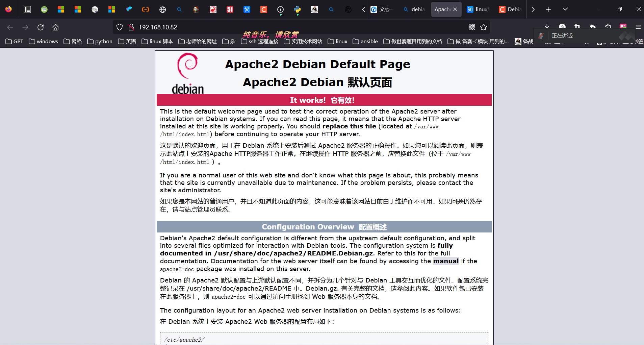This screenshot has height=345, width=644.
Task: Switch to the debia search tab
Action: [x=414, y=9]
